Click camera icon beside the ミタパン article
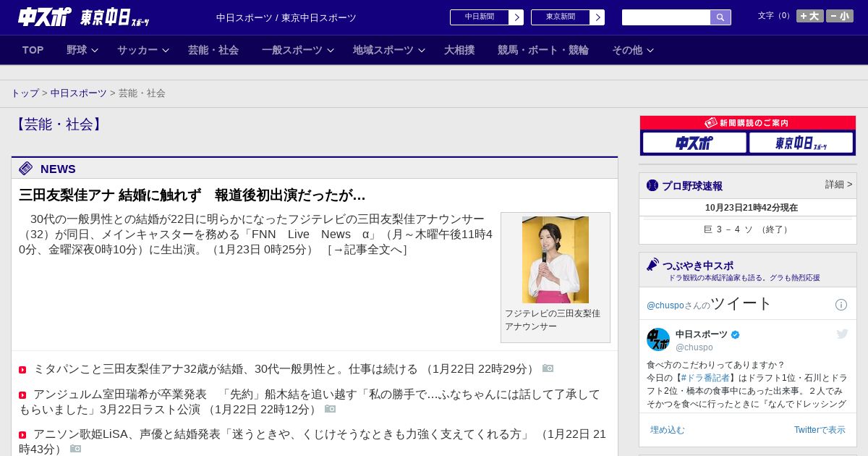 [548, 368]
